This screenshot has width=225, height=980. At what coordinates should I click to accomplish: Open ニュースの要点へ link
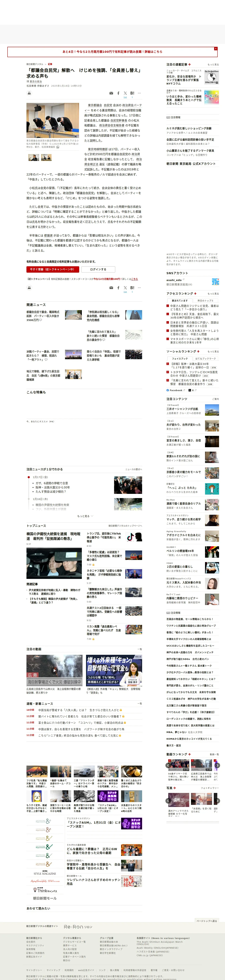tap(134, 469)
